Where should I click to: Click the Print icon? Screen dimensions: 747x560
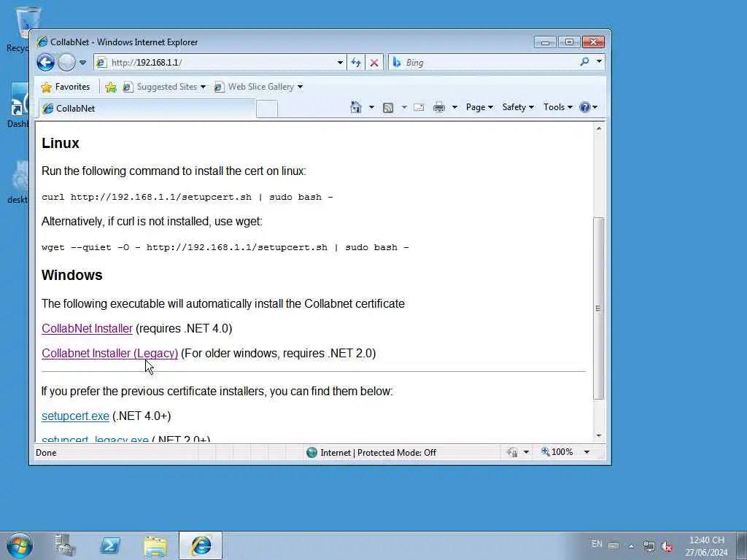(x=438, y=108)
